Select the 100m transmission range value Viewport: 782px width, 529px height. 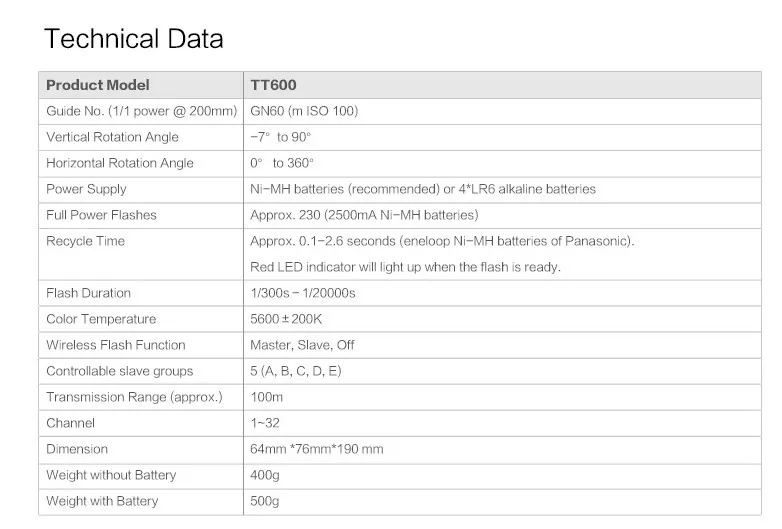click(266, 397)
